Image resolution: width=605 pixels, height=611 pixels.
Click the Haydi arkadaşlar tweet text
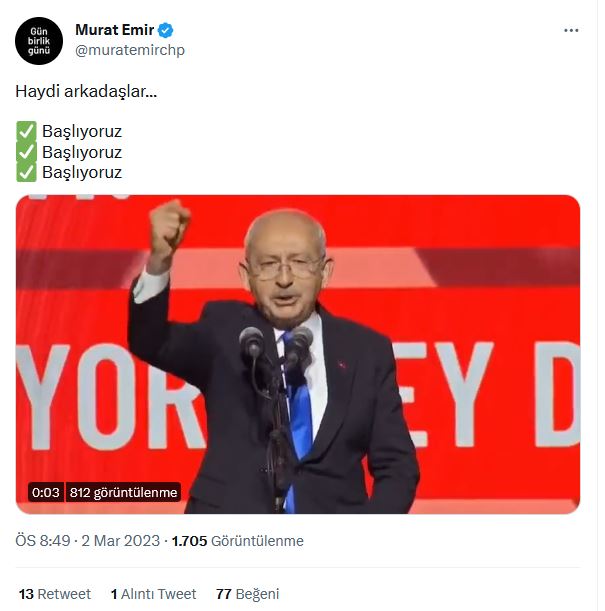coord(86,92)
